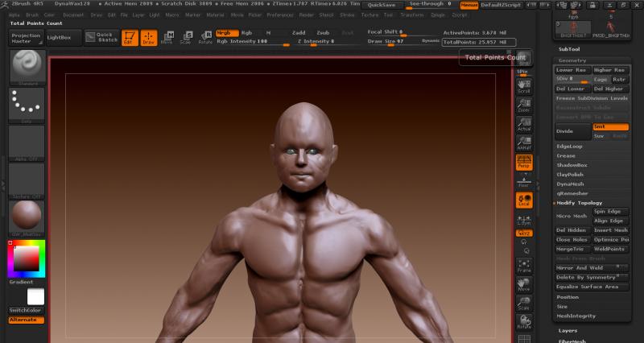Open the Texture Off slot
The height and width of the screenshot is (343, 644).
tap(27, 180)
